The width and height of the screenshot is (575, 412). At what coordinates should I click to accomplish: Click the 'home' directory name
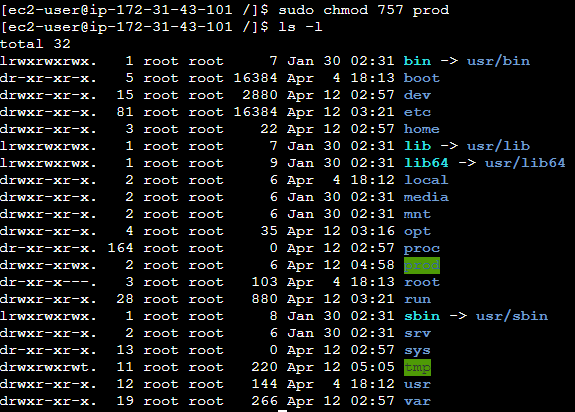tap(422, 129)
